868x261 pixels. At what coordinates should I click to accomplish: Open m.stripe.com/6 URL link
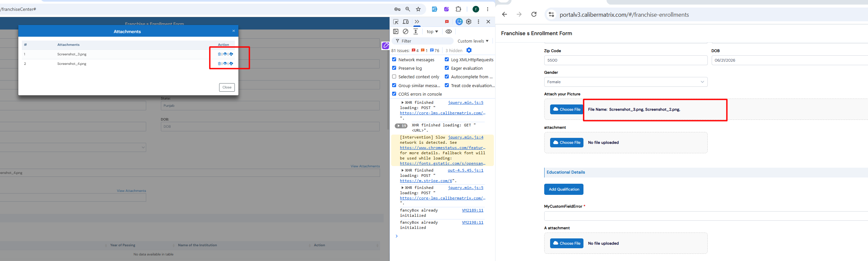tap(426, 181)
